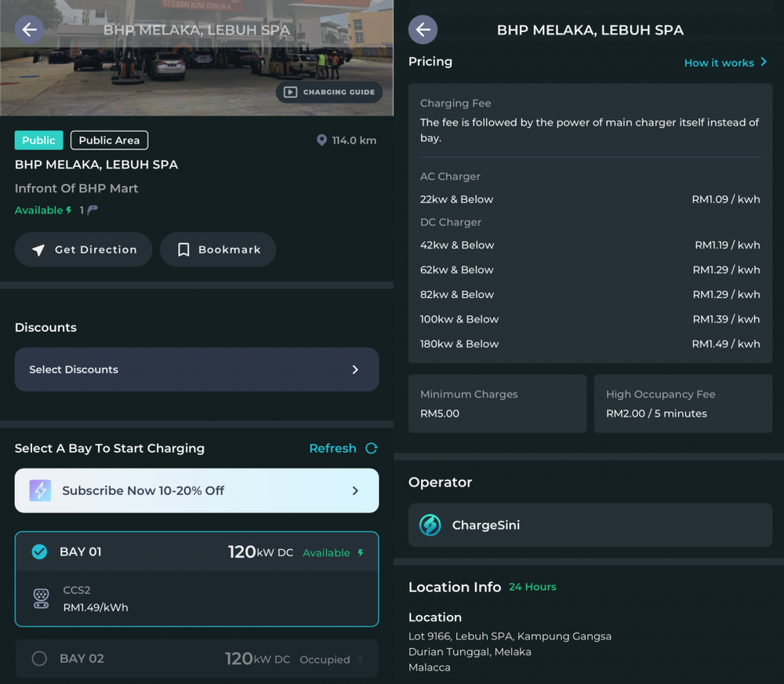Viewport: 784px width, 684px height.
Task: Tap the location pin distance icon
Action: pos(321,140)
